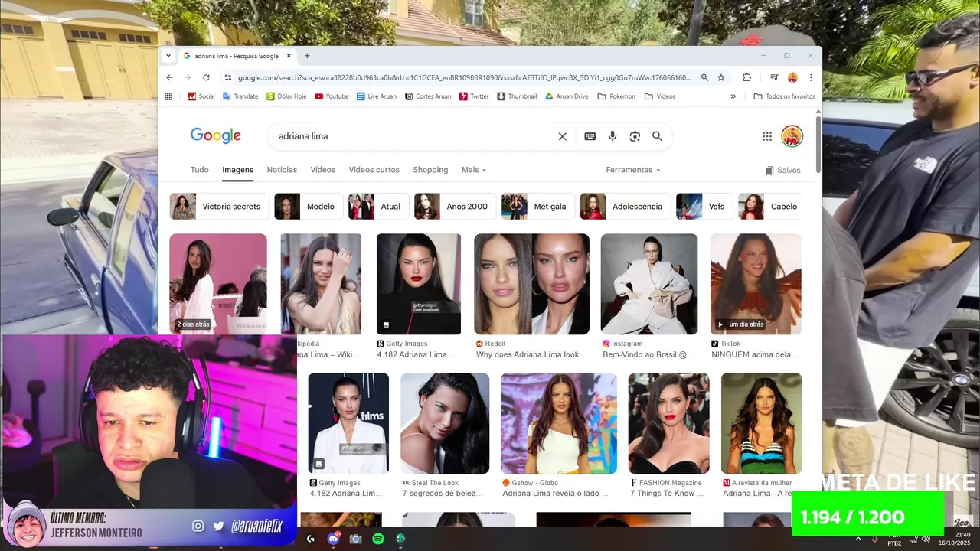Open Chrome profile avatar in toolbar
The width and height of the screenshot is (980, 551).
792,77
